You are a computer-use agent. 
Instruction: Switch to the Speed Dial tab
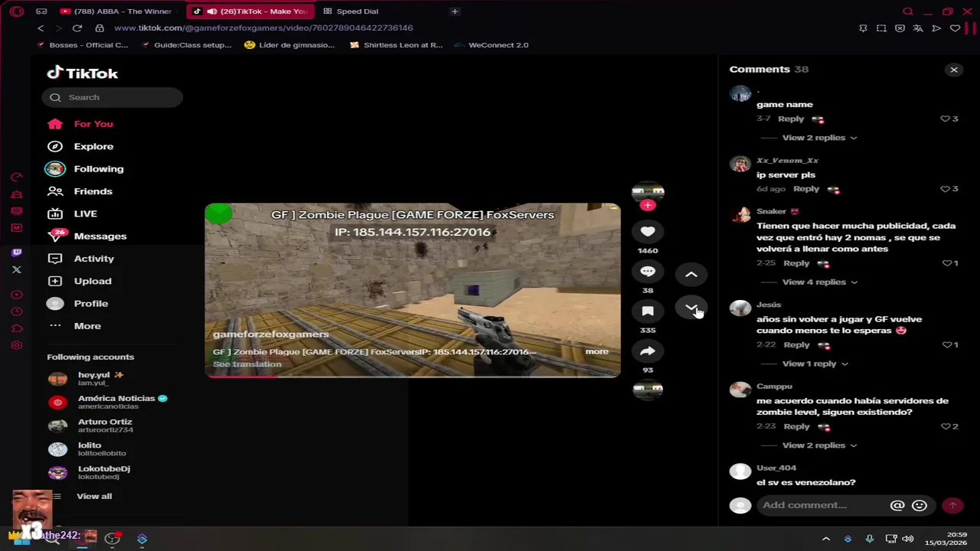[x=351, y=11]
